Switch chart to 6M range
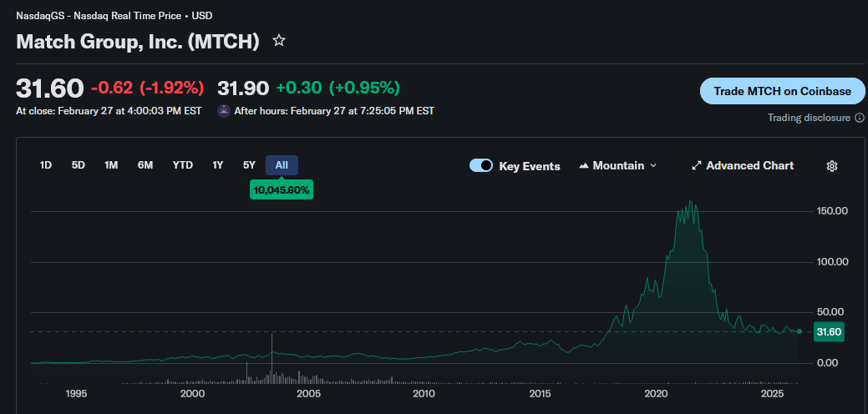Image resolution: width=868 pixels, height=414 pixels. (145, 164)
